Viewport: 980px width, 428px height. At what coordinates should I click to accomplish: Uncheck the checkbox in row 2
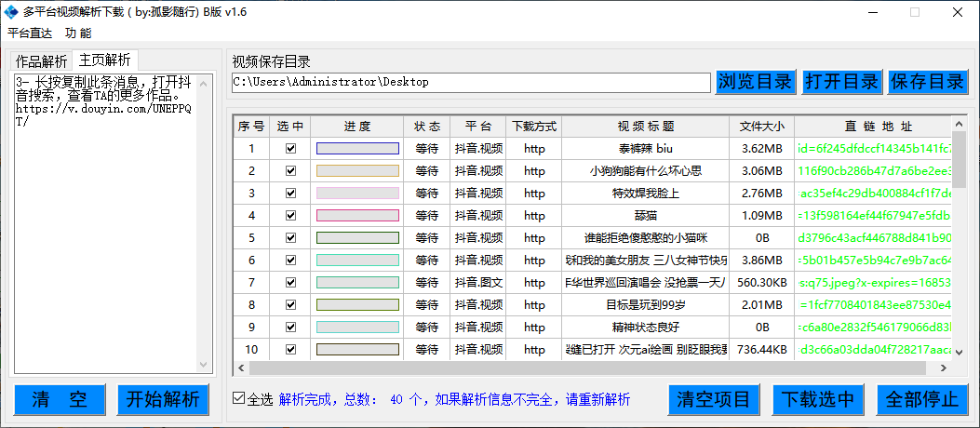coord(290,170)
